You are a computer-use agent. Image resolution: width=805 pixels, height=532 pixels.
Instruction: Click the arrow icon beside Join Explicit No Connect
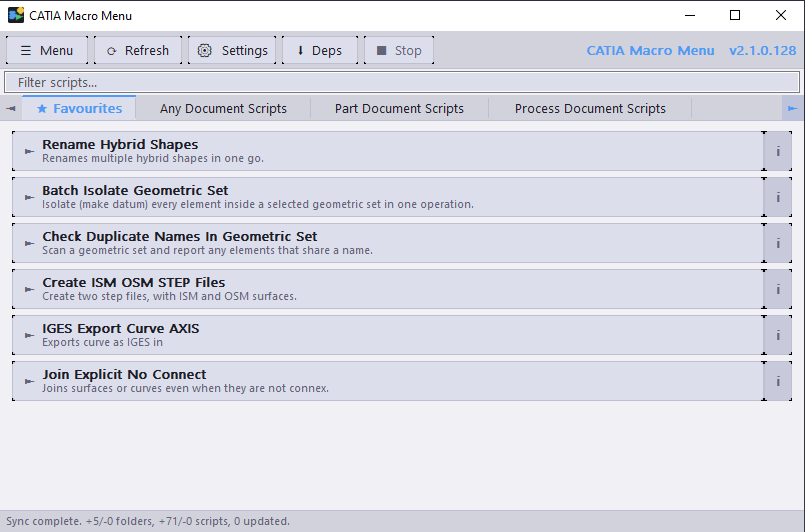pos(29,382)
